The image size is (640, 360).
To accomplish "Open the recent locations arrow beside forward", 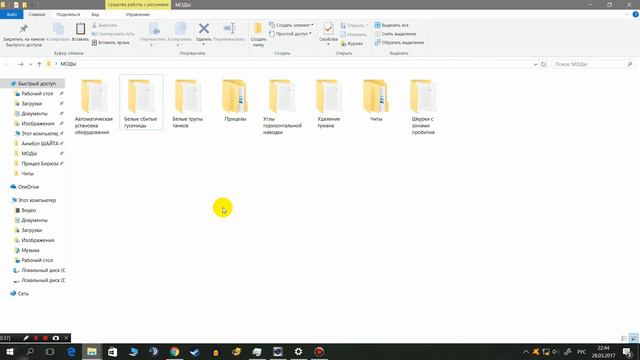I will 30,64.
